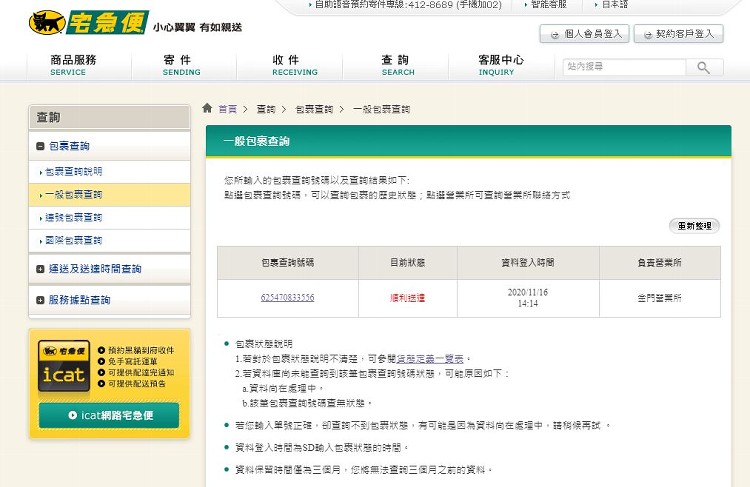Viewport: 750px width, 487px height.
Task: Click the 智能客服 top link
Action: (549, 4)
